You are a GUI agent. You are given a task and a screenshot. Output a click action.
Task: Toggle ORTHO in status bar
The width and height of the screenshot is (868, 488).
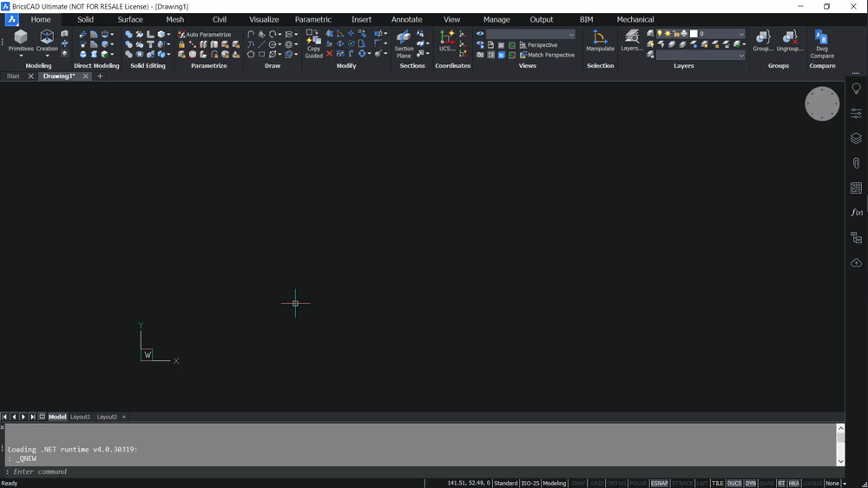[x=616, y=483]
